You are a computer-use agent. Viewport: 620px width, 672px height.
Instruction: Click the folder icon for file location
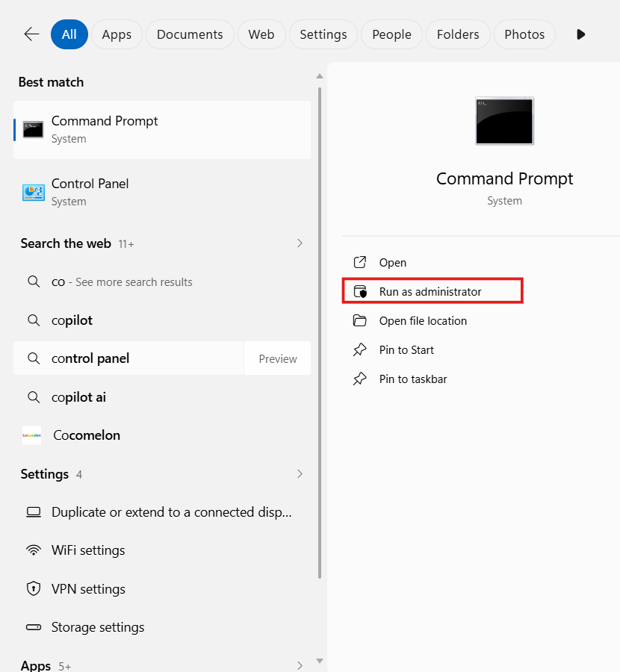pyautogui.click(x=360, y=320)
